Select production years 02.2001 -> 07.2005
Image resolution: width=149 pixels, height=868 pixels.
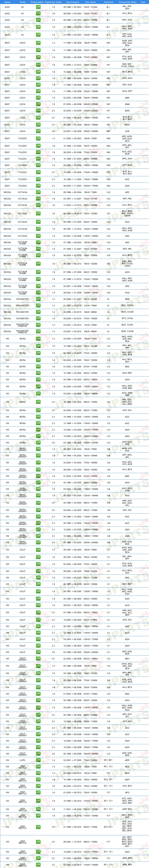pos(72,760)
